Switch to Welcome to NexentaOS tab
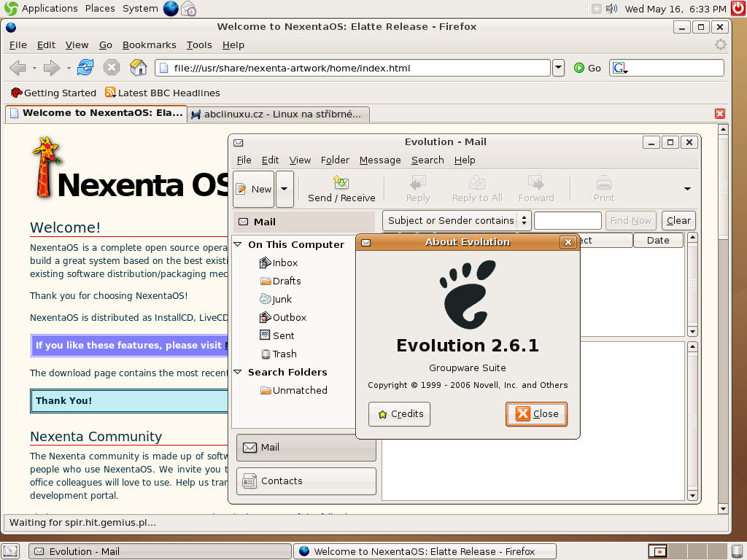 pos(96,113)
